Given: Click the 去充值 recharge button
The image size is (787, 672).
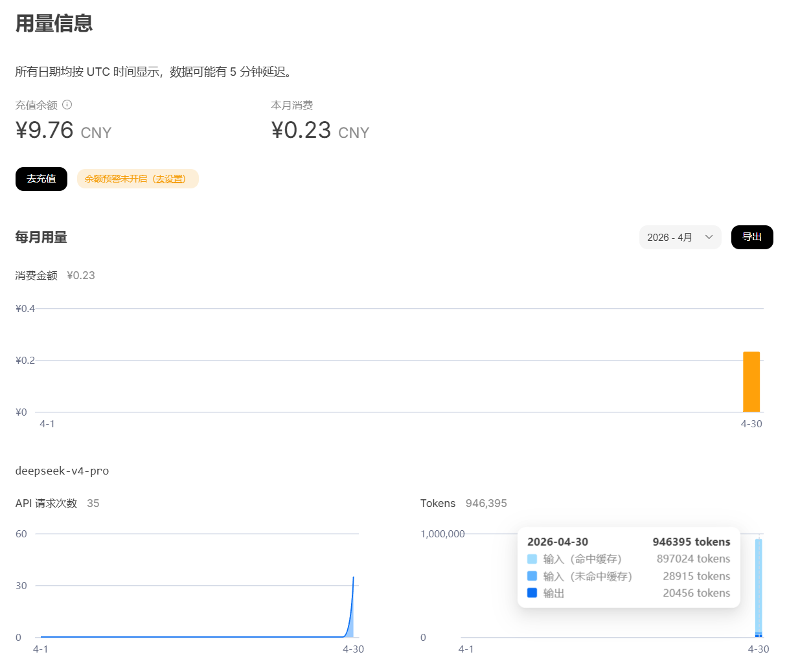Looking at the screenshot, I should coord(41,179).
